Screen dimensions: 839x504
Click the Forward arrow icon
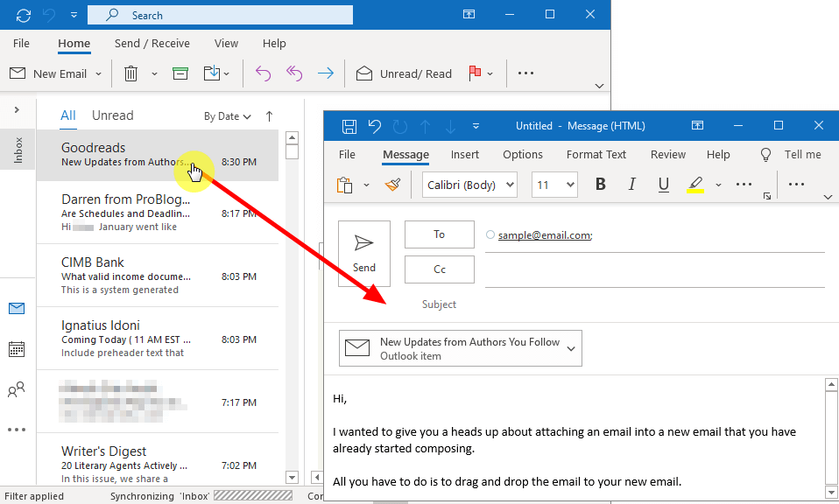click(325, 73)
